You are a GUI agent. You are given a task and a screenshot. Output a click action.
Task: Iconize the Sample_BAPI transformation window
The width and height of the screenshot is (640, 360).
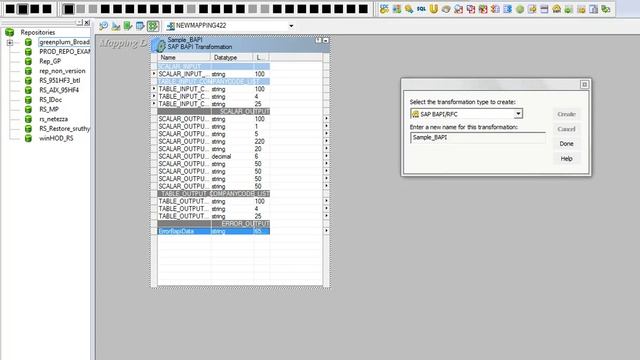pyautogui.click(x=326, y=40)
